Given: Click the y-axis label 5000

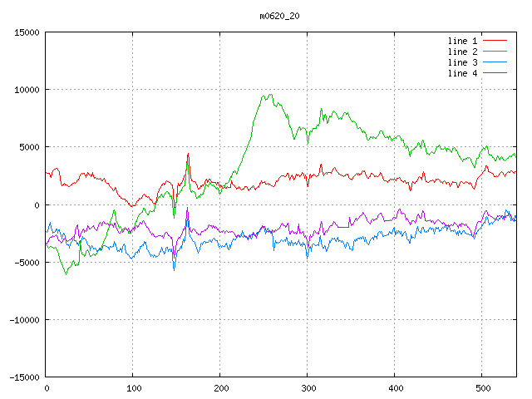Looking at the screenshot, I should tap(29, 147).
